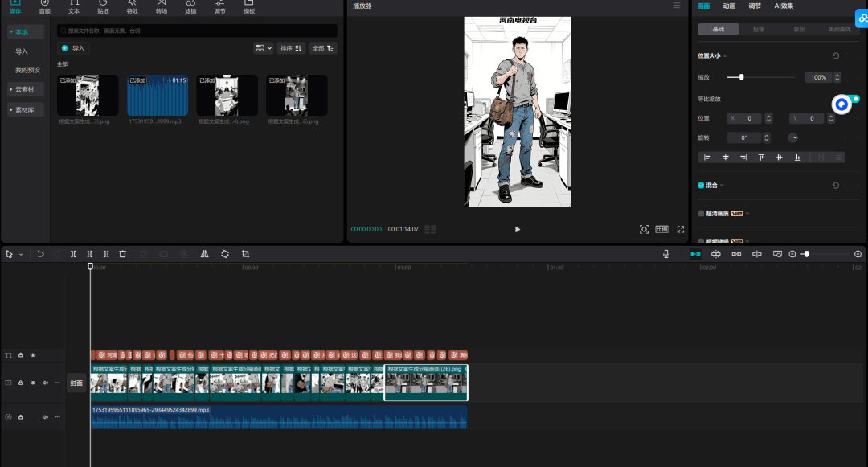Image resolution: width=868 pixels, height=467 pixels.
Task: Toggle clip linkage on timeline
Action: coord(736,254)
